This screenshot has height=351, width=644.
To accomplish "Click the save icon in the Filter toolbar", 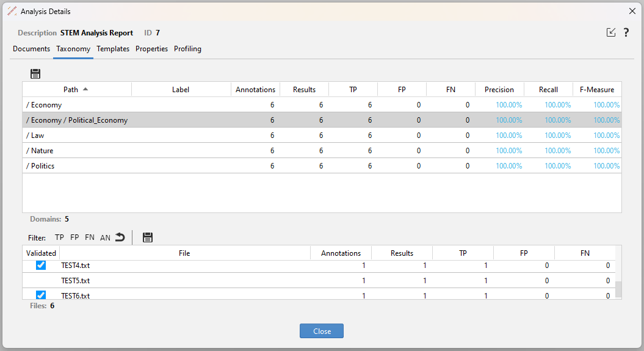I will click(147, 237).
